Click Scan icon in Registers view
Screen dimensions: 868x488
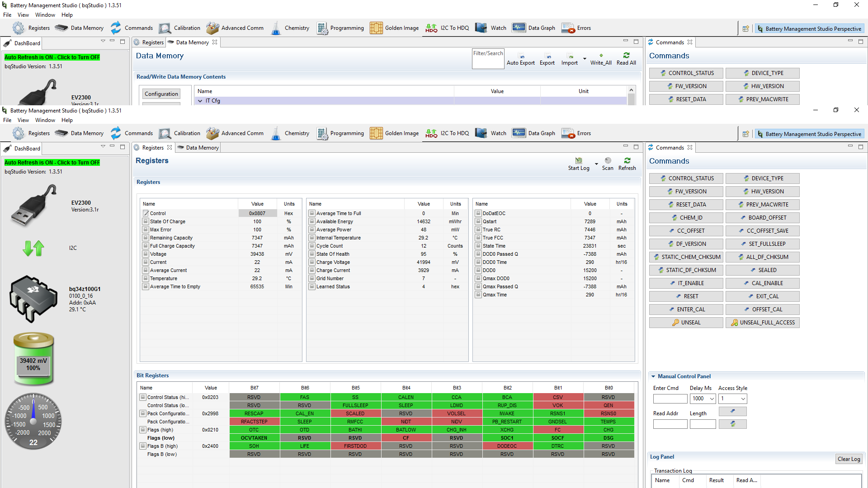[x=608, y=160]
